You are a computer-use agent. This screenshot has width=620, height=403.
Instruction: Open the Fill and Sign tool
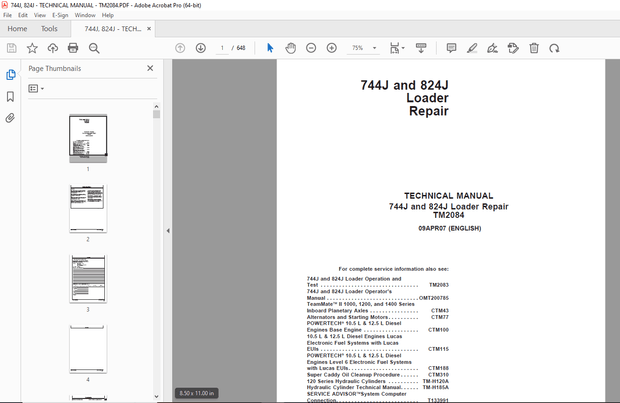pos(492,48)
